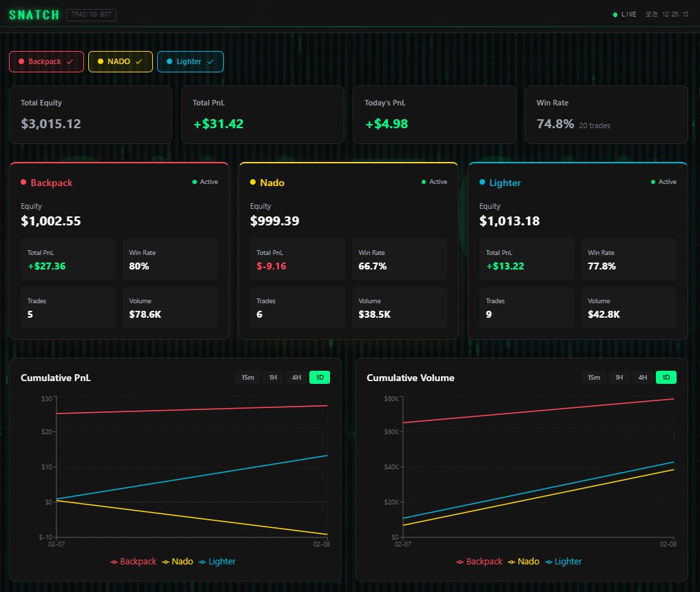
Task: Hide Nado series in Cumulative PnL legend
Action: tap(177, 562)
